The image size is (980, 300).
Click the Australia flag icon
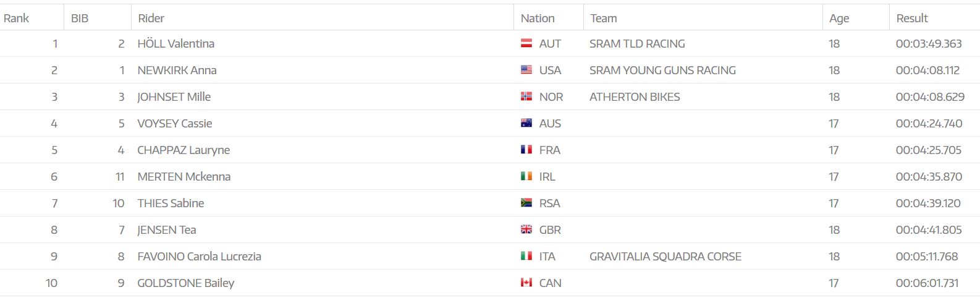[x=526, y=123]
